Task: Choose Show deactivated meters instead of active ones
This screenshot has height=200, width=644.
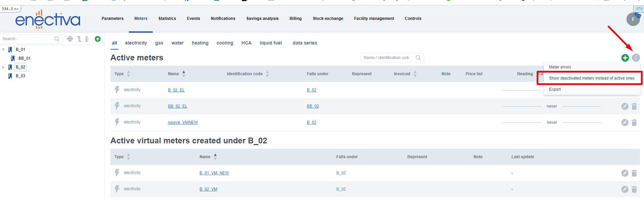Action: (x=592, y=78)
